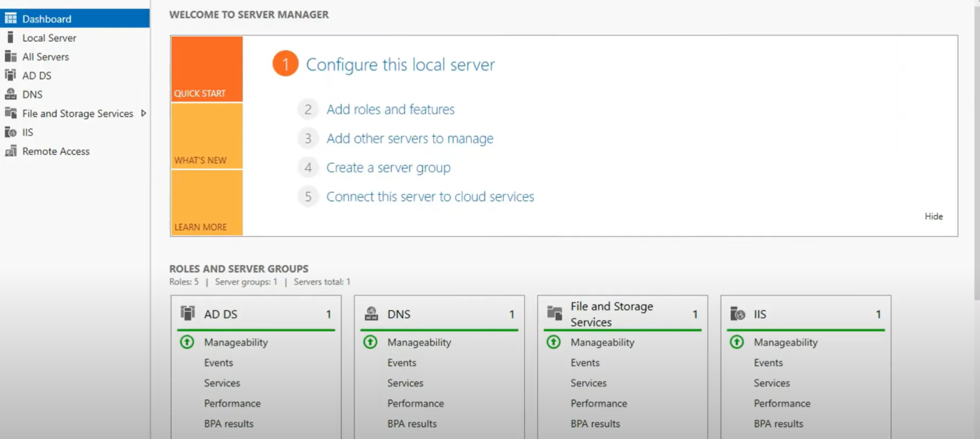Click the step 5 number circle
The width and height of the screenshot is (980, 439).
pyautogui.click(x=308, y=196)
